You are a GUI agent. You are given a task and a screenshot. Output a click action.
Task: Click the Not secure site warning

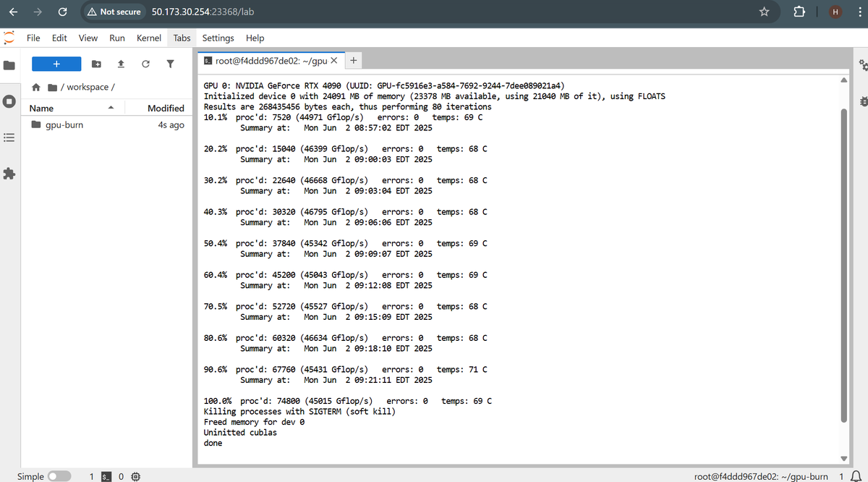[x=114, y=12]
